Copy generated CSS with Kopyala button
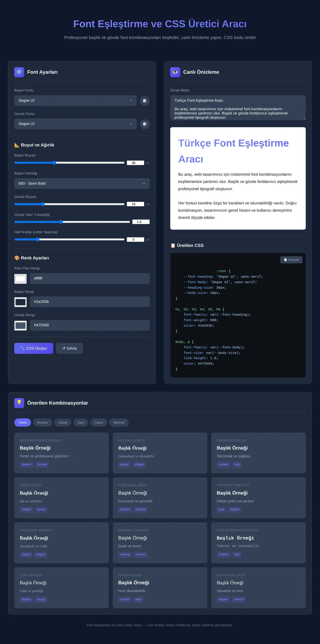The height and width of the screenshot is (644, 320). pos(291,260)
